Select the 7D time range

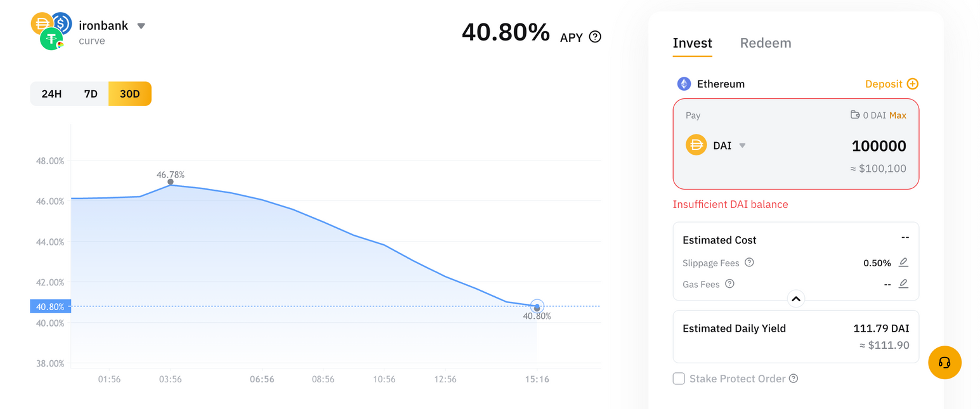[91, 94]
